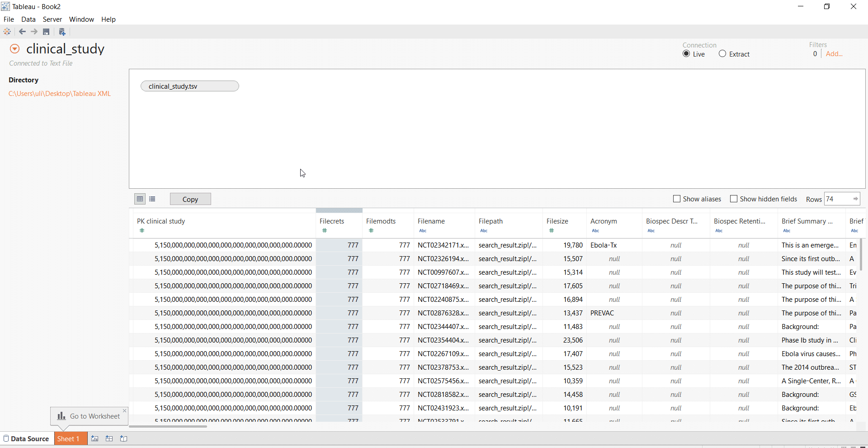This screenshot has width=868, height=448.
Task: Enable Show aliases checkbox
Action: (x=677, y=199)
